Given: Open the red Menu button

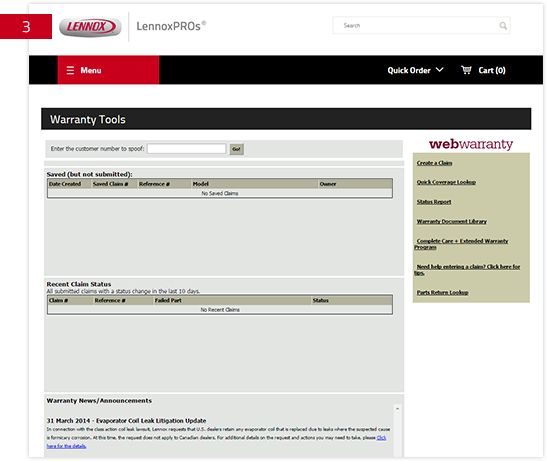Looking at the screenshot, I should 108,70.
